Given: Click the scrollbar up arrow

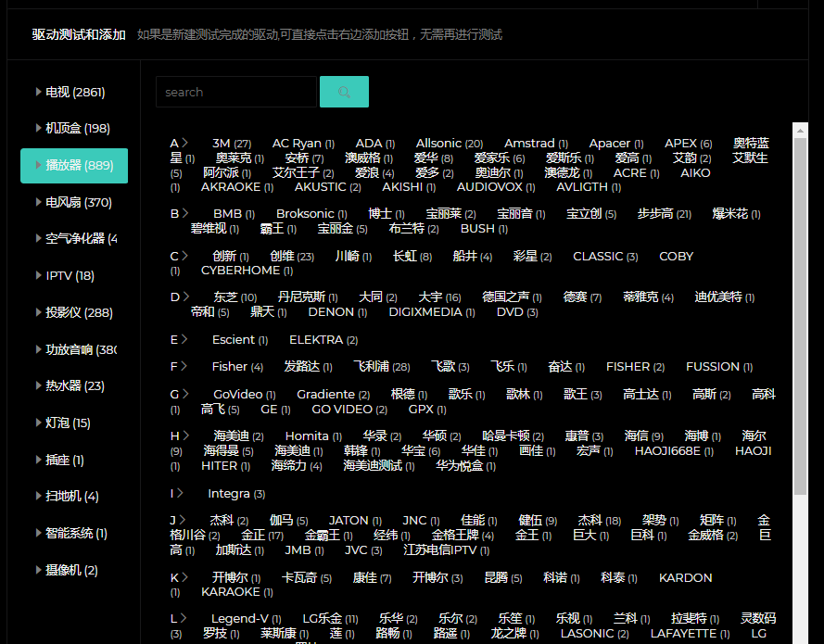Looking at the screenshot, I should (800, 131).
